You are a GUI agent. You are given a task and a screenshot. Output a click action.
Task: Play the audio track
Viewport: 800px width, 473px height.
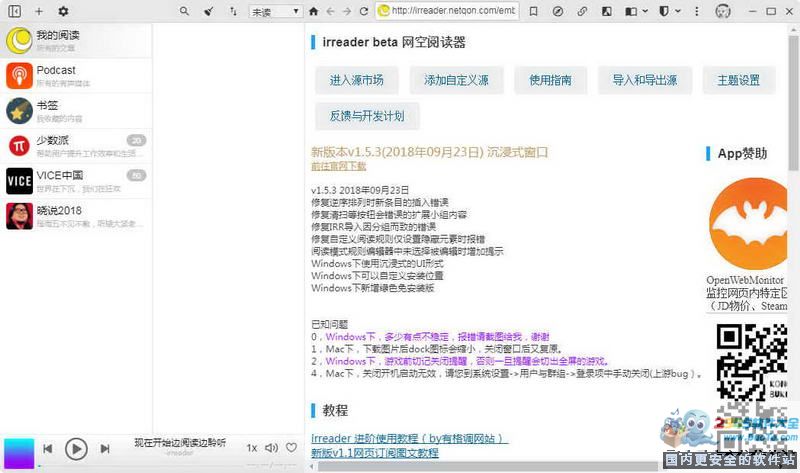(x=76, y=449)
